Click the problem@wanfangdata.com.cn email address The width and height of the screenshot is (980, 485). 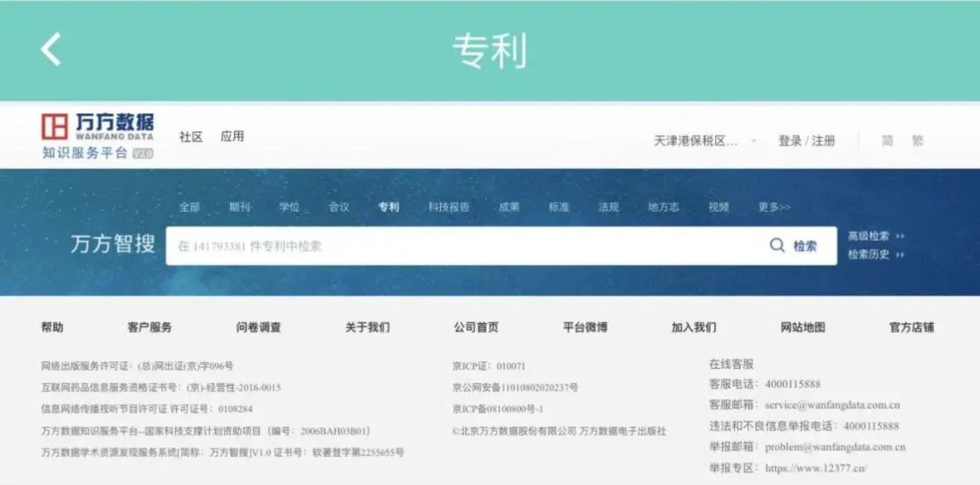(x=836, y=447)
